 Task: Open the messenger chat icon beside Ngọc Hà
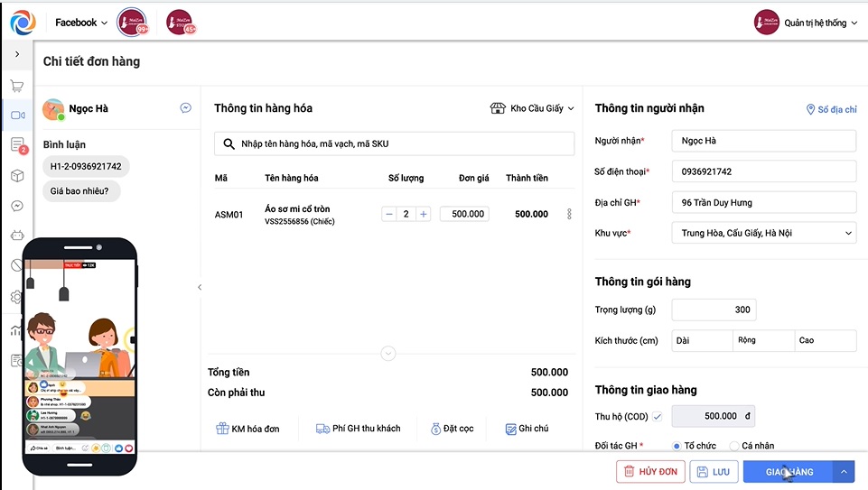pos(186,108)
